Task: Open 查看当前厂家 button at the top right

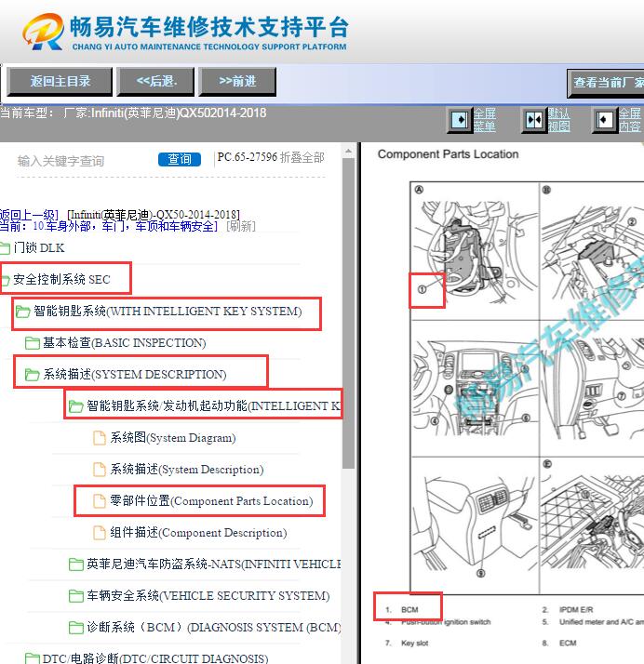Action: pos(606,83)
